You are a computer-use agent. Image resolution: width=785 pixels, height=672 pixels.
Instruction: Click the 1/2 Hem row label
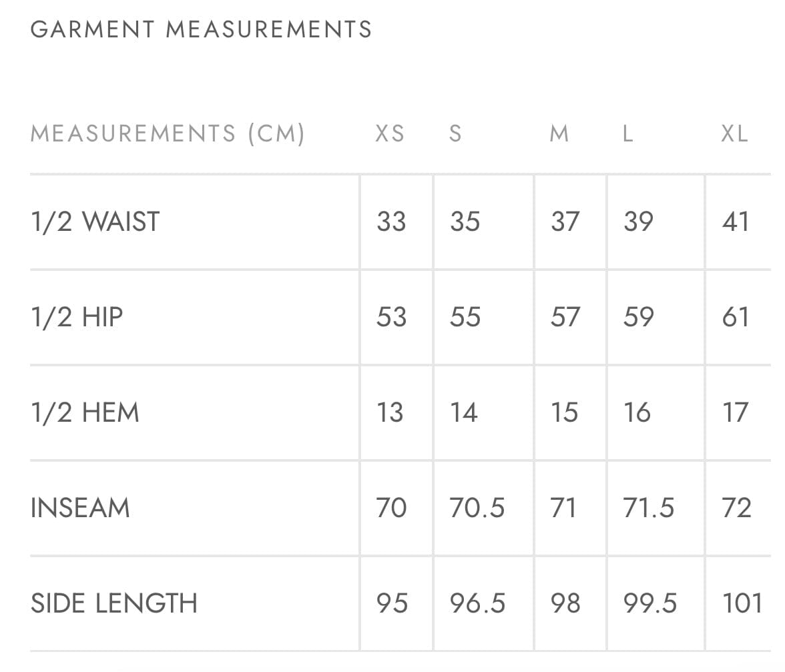click(85, 412)
